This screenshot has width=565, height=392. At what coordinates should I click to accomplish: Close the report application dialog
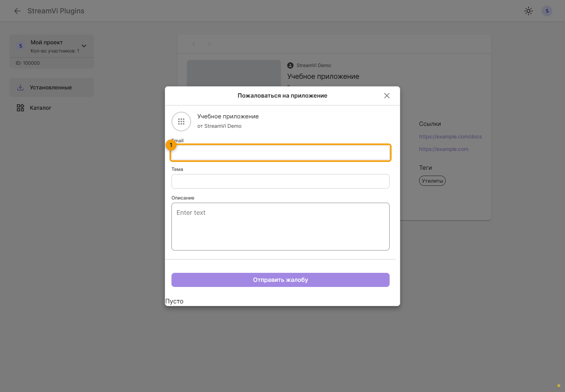click(x=387, y=96)
